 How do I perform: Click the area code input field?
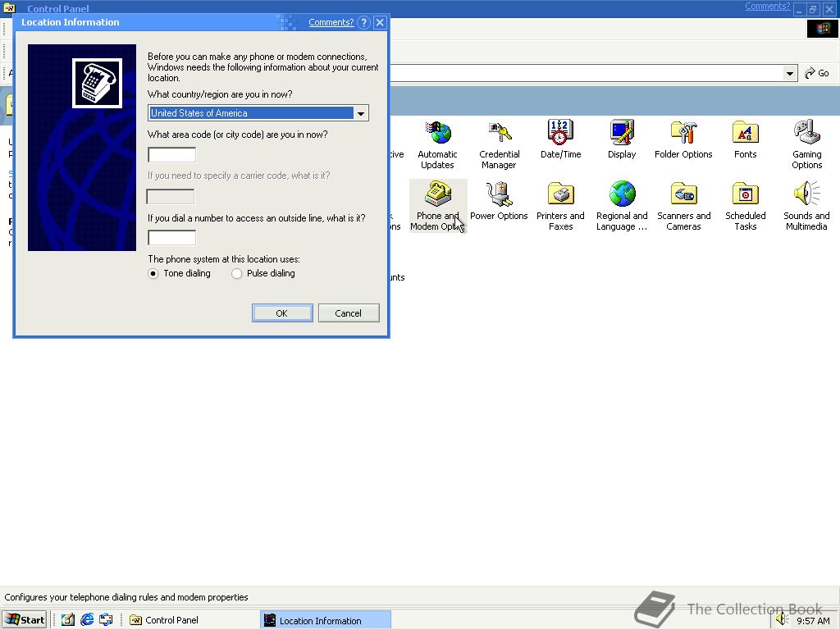(172, 155)
